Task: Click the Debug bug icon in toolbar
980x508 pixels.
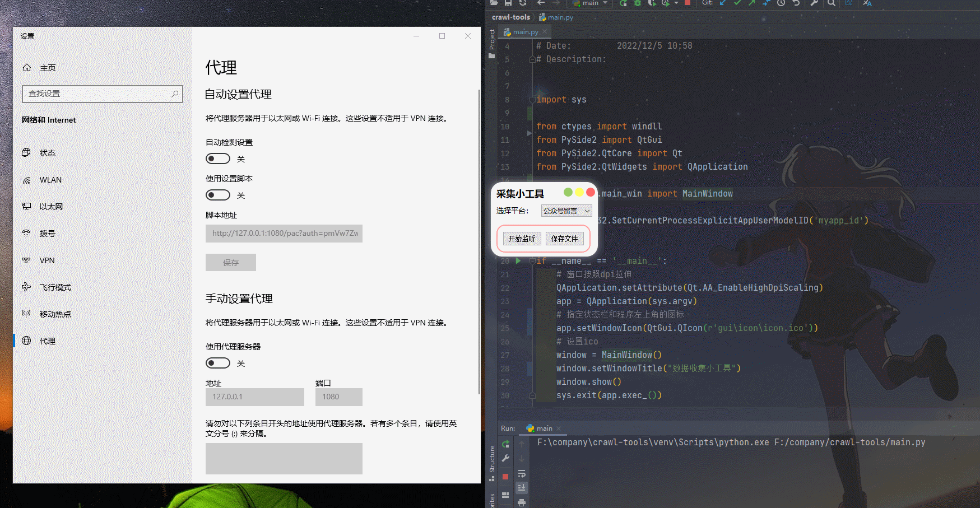Action: pos(638,3)
